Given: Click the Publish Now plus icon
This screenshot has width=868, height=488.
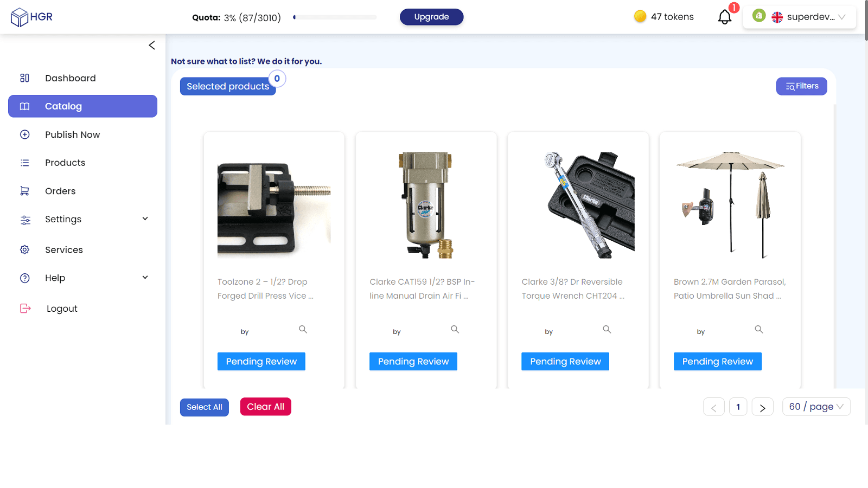Looking at the screenshot, I should pyautogui.click(x=24, y=134).
